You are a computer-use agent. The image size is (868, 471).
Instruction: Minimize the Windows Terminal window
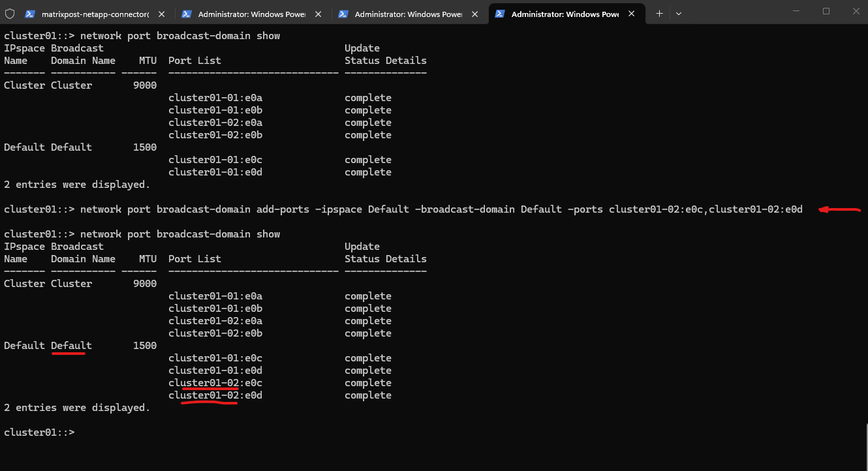(x=796, y=11)
